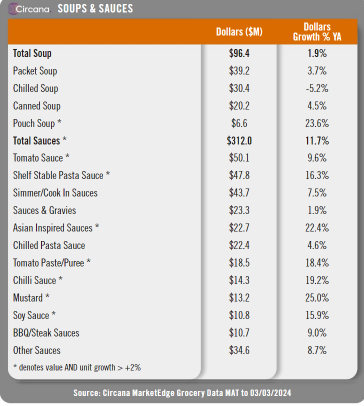Click the Packet Soup row label
Screen dimensions: 364x406
click(35, 71)
